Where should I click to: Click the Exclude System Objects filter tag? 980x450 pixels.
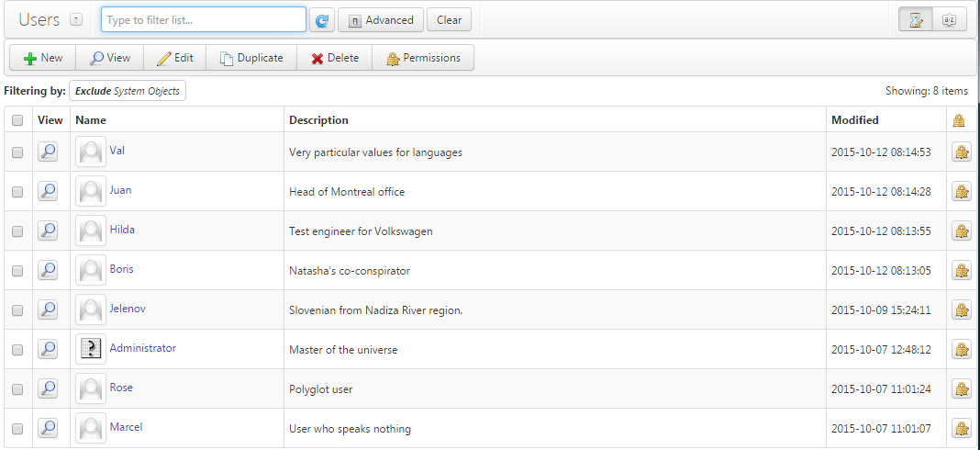coord(128,91)
